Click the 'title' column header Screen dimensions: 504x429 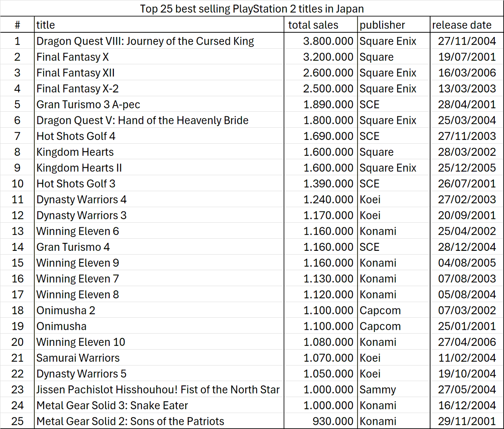[x=159, y=25]
